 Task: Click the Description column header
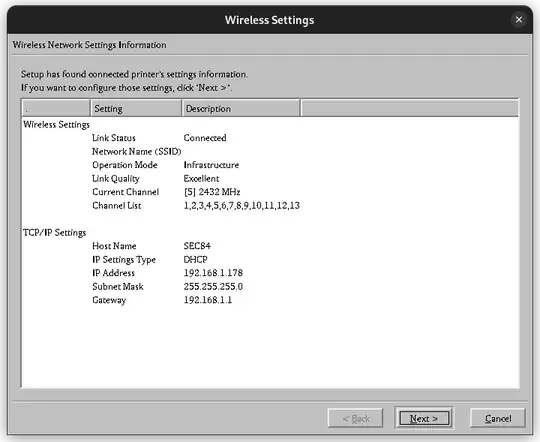pos(241,108)
